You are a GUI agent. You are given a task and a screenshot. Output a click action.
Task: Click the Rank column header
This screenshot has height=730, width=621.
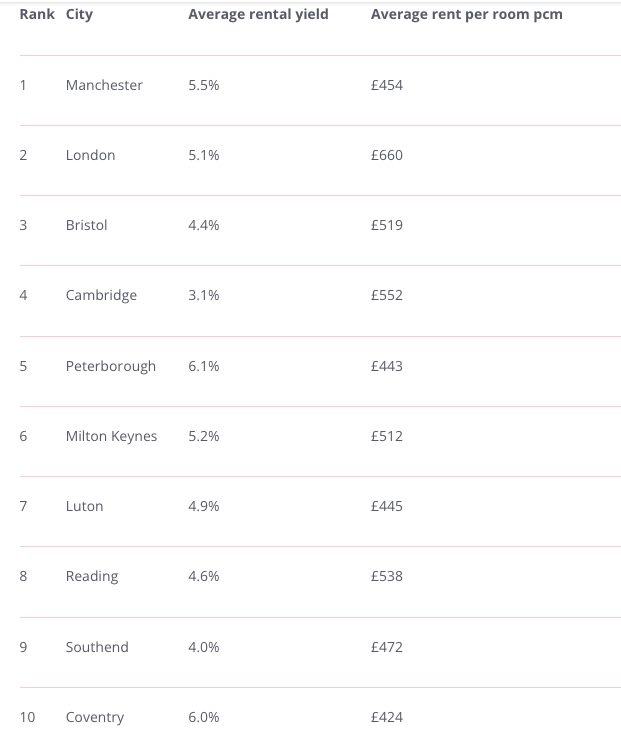pyautogui.click(x=37, y=15)
